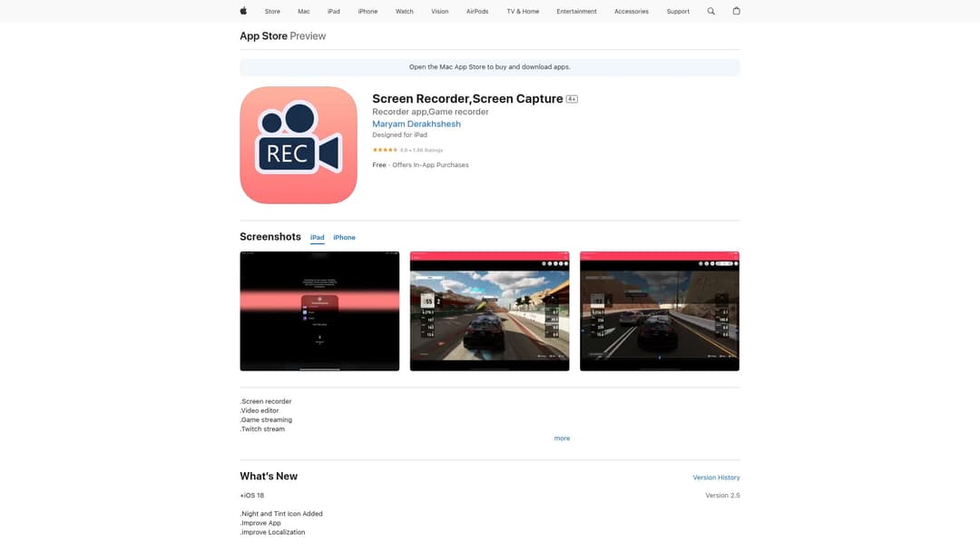This screenshot has height=552, width=980.
Task: Click the Mac App Store banner message
Action: (x=489, y=67)
